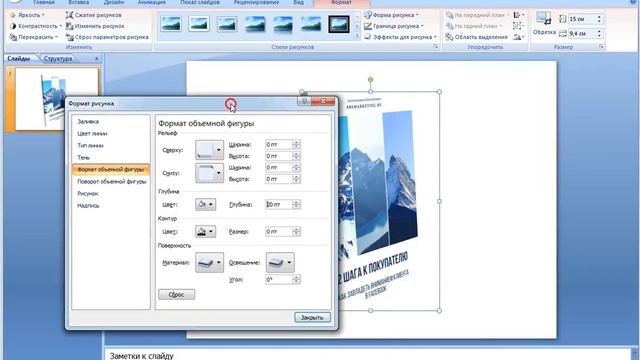Click Изменить рисунок change picture
The image size is (640, 360).
pyautogui.click(x=95, y=26)
